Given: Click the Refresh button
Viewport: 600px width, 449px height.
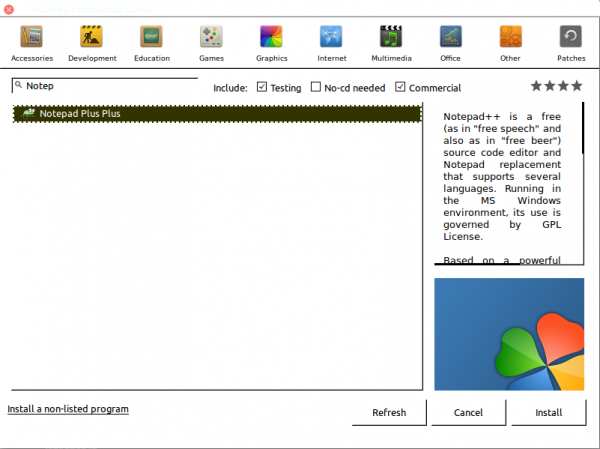Looking at the screenshot, I should 389,412.
